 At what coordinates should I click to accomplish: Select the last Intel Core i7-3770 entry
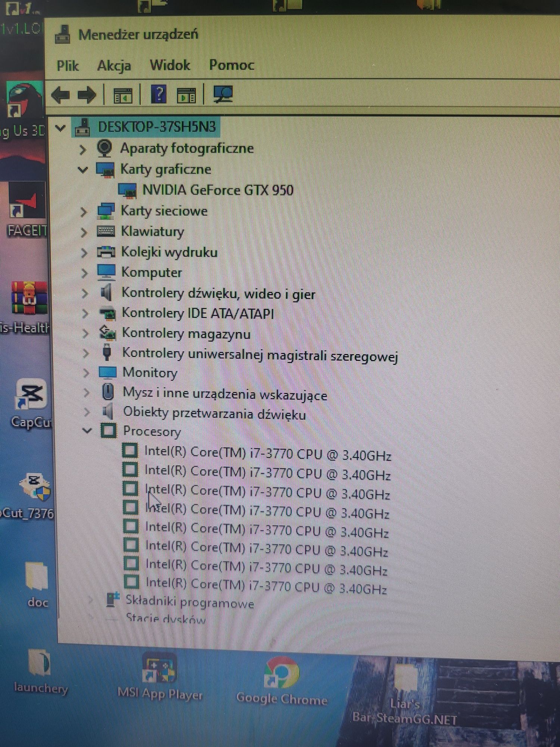click(x=266, y=585)
